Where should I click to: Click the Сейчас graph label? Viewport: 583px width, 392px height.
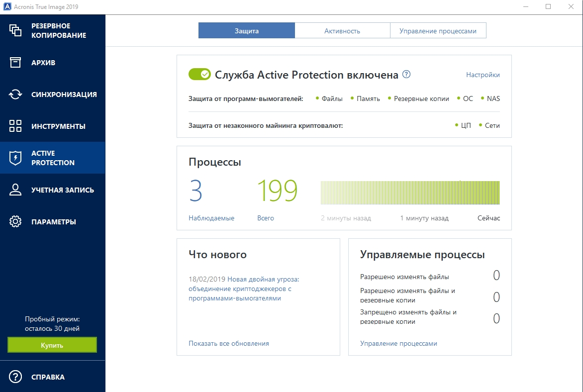tap(488, 218)
